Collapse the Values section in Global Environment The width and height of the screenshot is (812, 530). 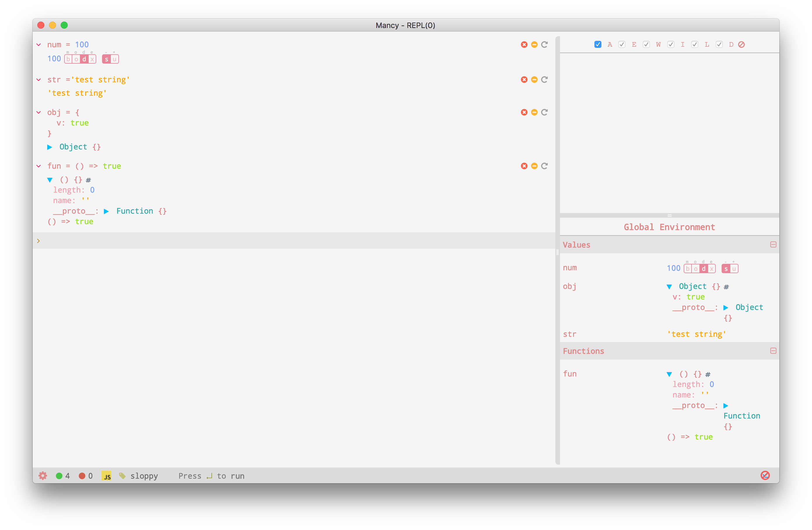tap(773, 245)
